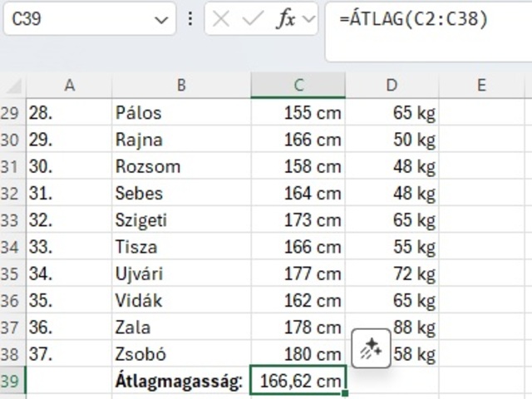The image size is (532, 399).
Task: Select column E header
Action: [x=481, y=85]
